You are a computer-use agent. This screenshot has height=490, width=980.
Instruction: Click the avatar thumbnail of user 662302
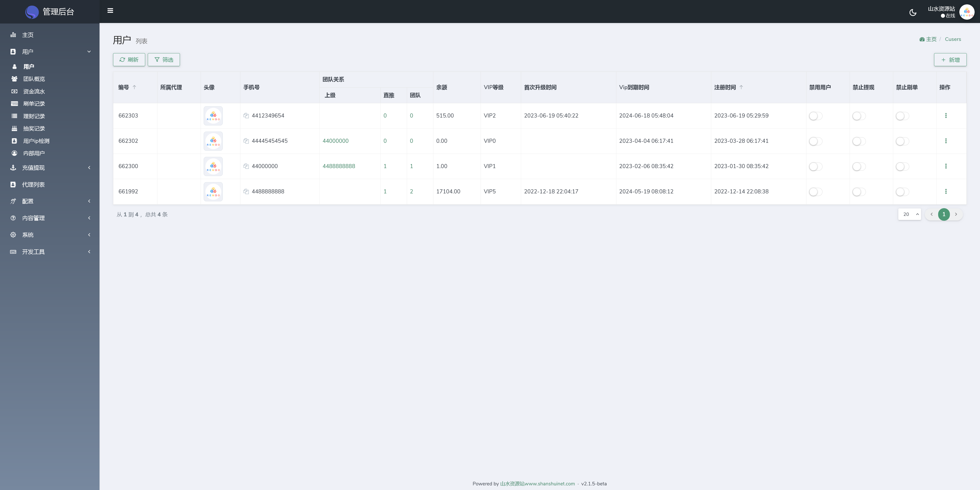(213, 141)
